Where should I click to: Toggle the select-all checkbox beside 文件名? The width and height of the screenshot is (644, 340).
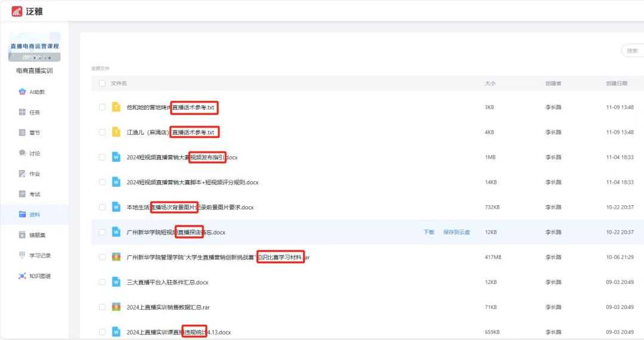tap(102, 84)
